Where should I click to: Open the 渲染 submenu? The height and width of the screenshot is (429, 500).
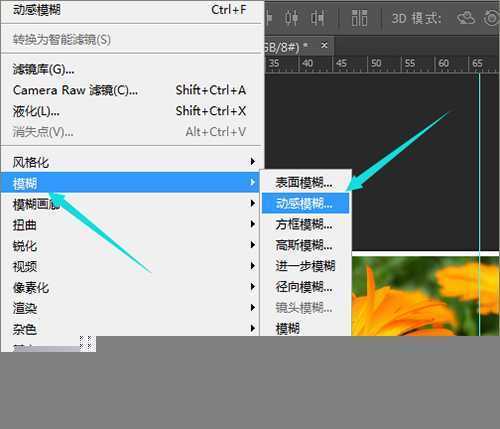(130, 308)
